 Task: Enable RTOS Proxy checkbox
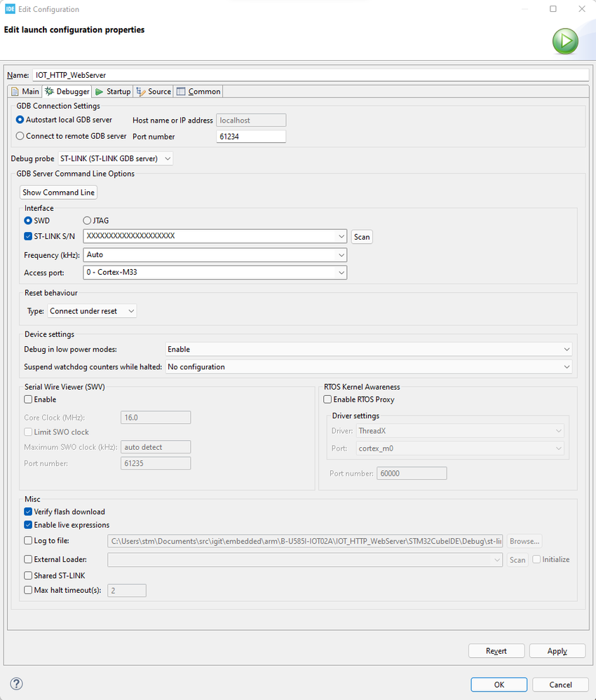tap(327, 399)
